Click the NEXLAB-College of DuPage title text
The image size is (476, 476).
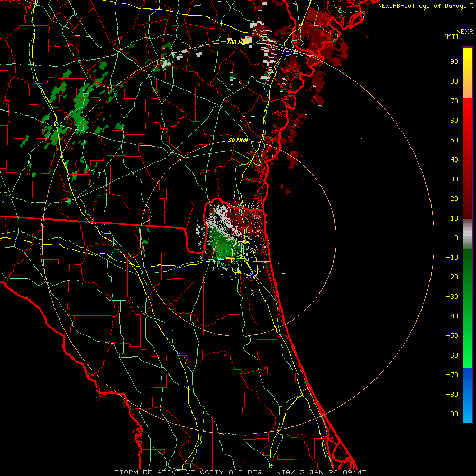[x=423, y=6]
